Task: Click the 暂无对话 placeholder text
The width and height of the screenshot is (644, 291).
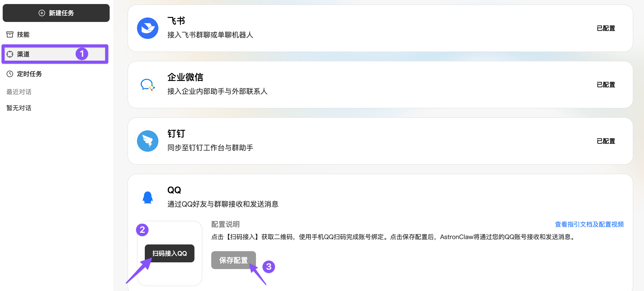Action: [x=19, y=108]
